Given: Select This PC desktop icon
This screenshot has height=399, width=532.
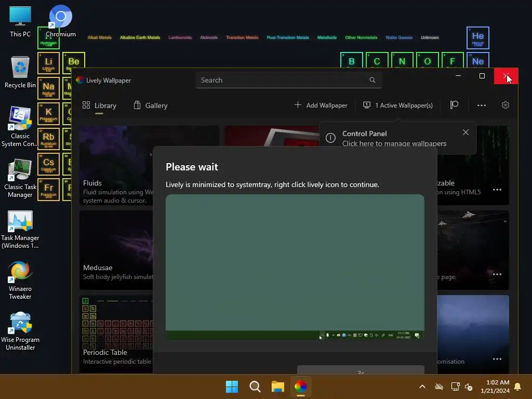Looking at the screenshot, I should [20, 21].
